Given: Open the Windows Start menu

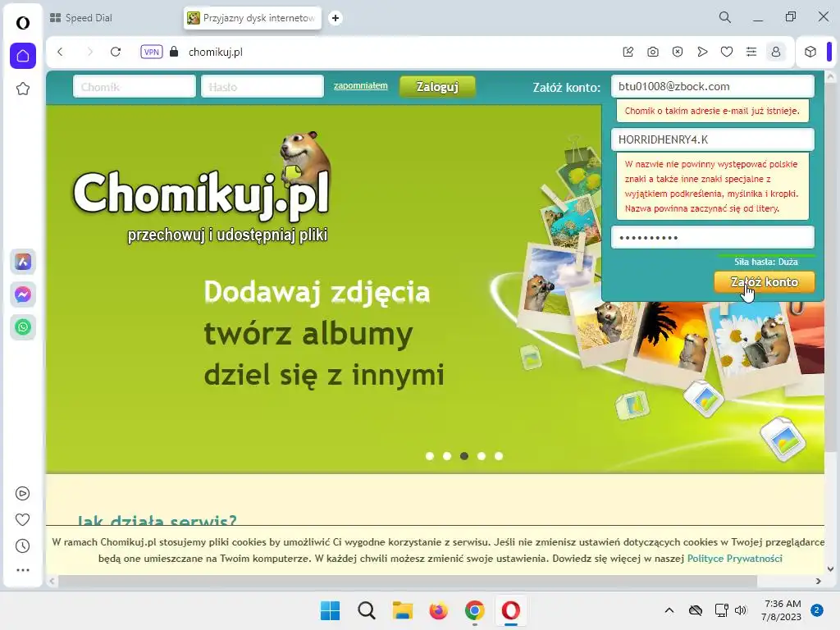Looking at the screenshot, I should point(330,610).
